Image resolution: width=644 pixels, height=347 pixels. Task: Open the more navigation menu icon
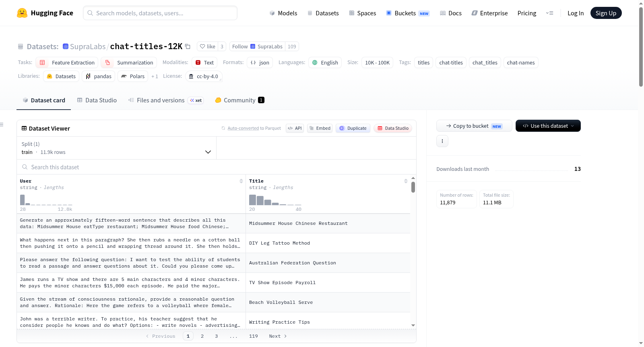click(x=549, y=13)
